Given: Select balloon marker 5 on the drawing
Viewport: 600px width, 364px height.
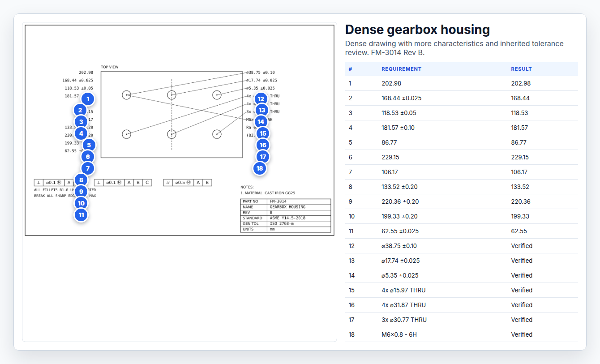Looking at the screenshot, I should point(89,145).
